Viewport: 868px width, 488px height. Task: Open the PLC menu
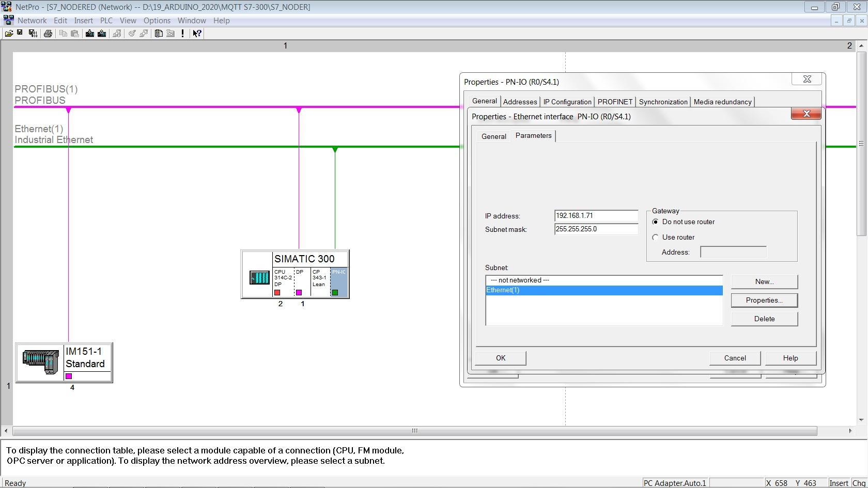pos(106,21)
